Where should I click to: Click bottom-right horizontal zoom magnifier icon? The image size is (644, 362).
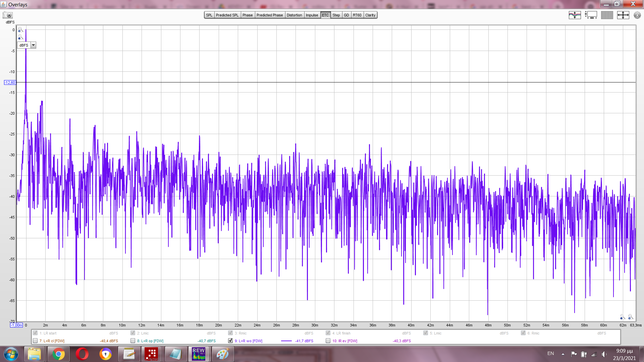[630, 317]
